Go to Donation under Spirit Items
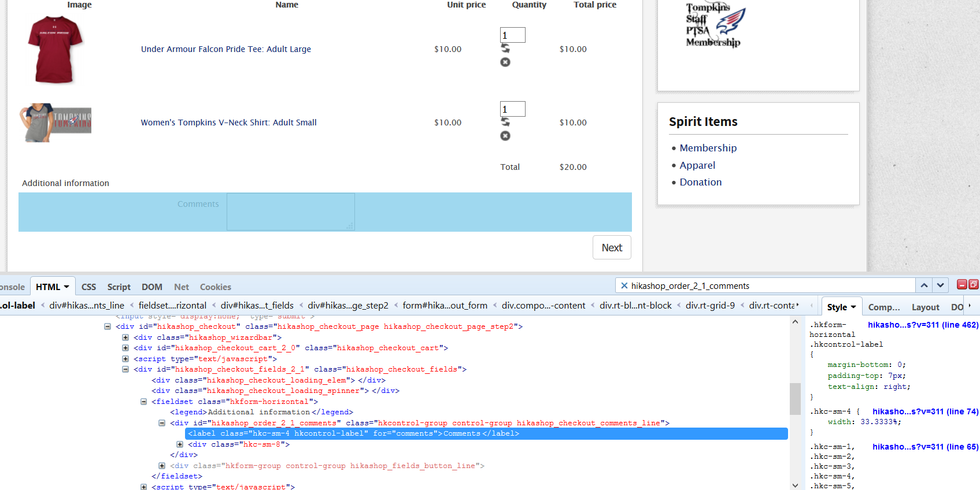 (x=701, y=182)
